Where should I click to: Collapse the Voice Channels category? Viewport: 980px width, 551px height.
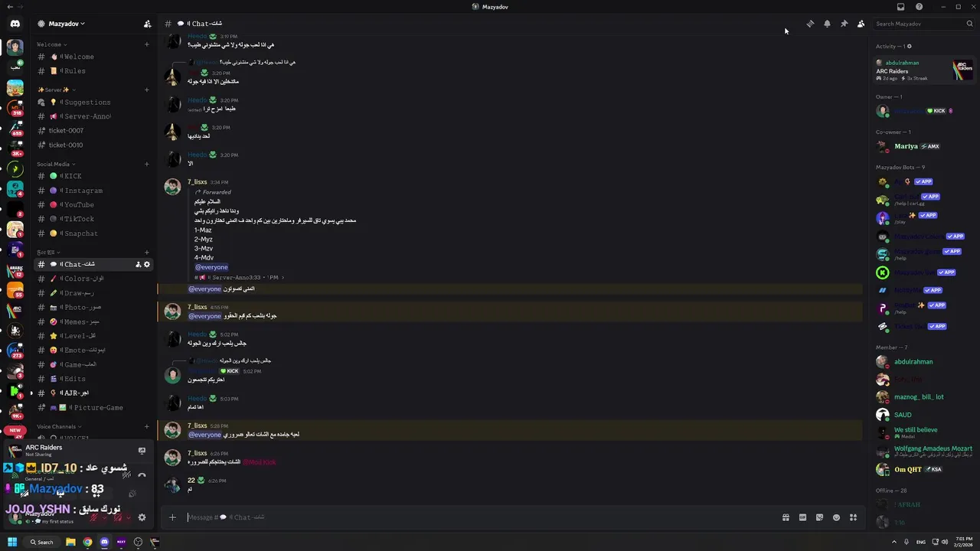59,426
